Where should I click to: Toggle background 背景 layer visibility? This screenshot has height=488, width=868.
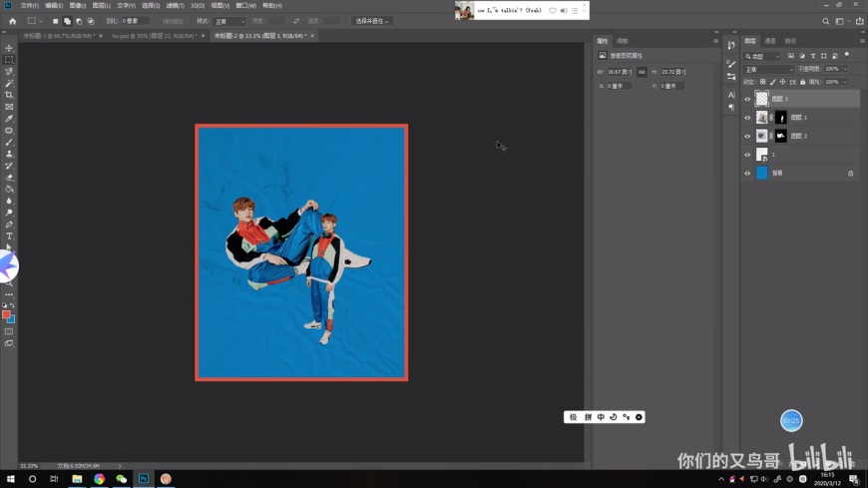click(x=747, y=174)
